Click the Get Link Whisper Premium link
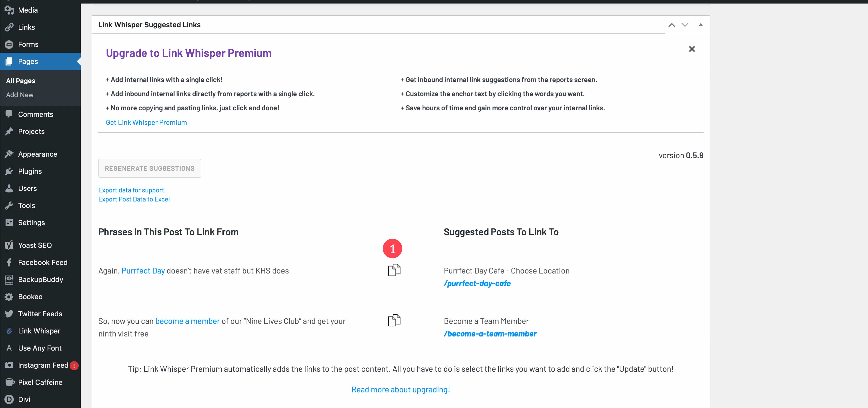868x408 pixels. (146, 122)
